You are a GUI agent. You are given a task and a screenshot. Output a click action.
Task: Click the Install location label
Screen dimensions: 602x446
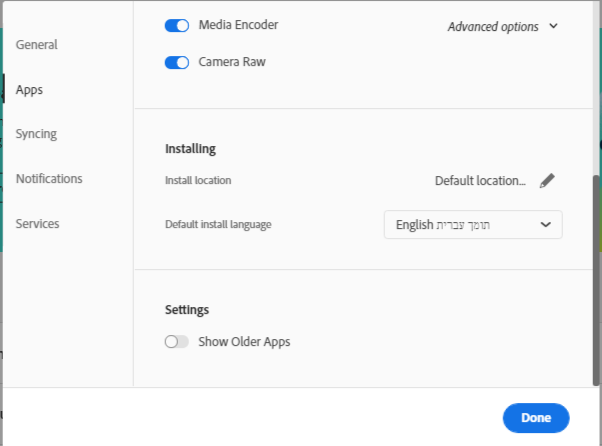click(x=198, y=181)
